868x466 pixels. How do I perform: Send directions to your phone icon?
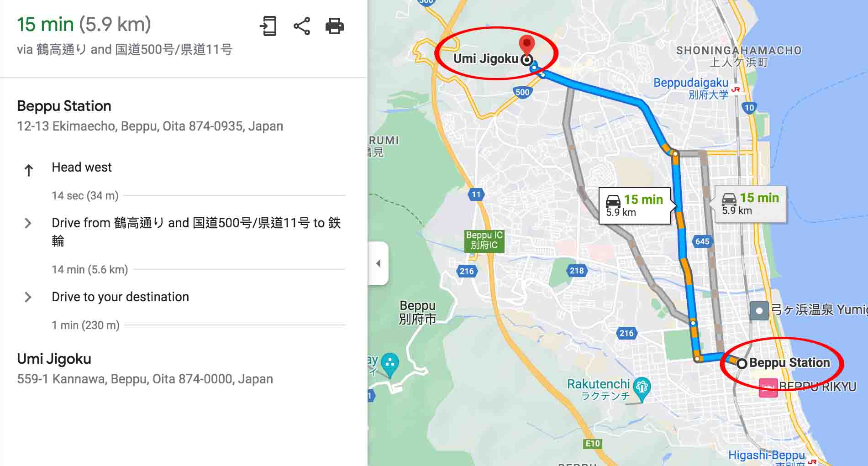point(268,26)
